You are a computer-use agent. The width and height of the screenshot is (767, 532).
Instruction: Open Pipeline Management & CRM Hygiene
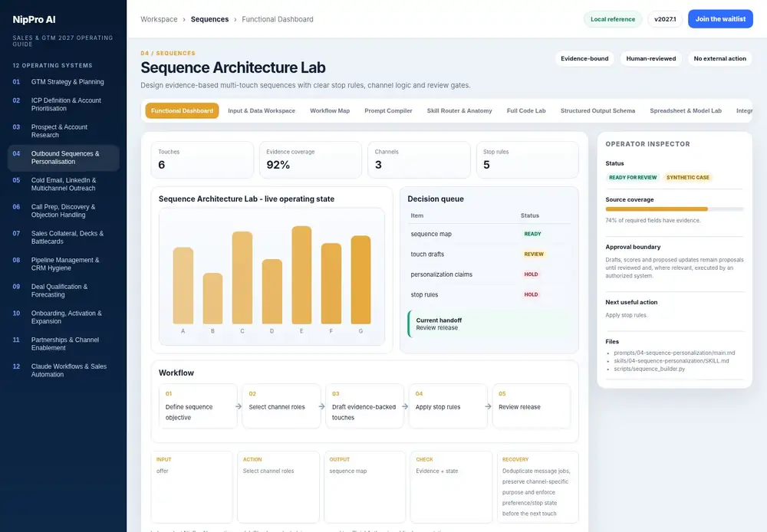pyautogui.click(x=63, y=264)
